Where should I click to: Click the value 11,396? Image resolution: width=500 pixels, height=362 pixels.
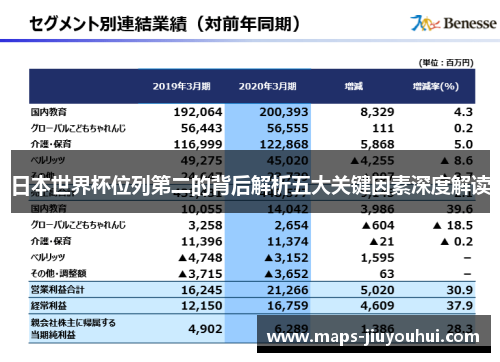pyautogui.click(x=202, y=241)
